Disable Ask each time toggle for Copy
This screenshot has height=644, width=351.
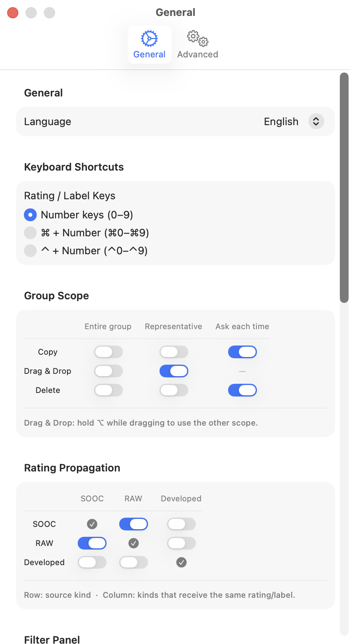(243, 352)
